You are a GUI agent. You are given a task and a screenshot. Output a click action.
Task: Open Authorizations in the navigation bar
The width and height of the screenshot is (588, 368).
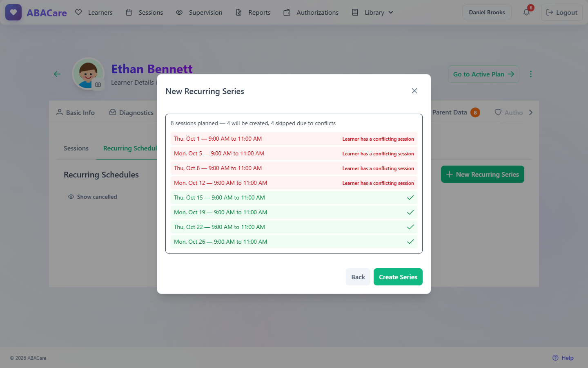coord(311,12)
